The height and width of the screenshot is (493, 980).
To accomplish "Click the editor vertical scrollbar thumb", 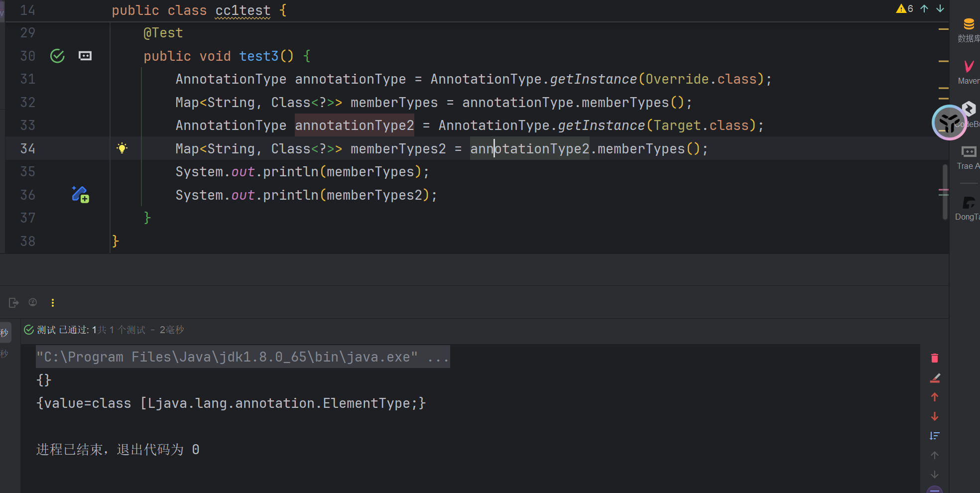I will coord(945,192).
